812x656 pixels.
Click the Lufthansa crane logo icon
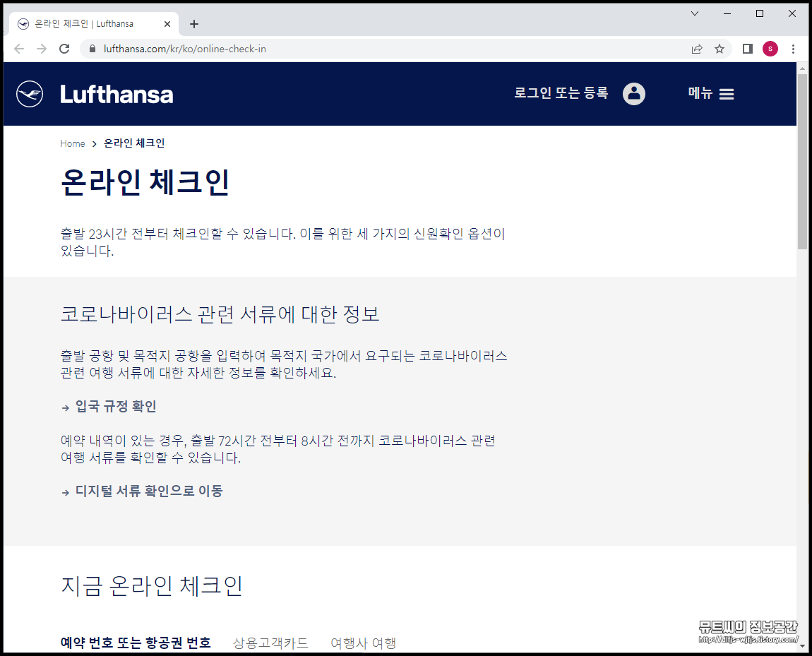(30, 94)
